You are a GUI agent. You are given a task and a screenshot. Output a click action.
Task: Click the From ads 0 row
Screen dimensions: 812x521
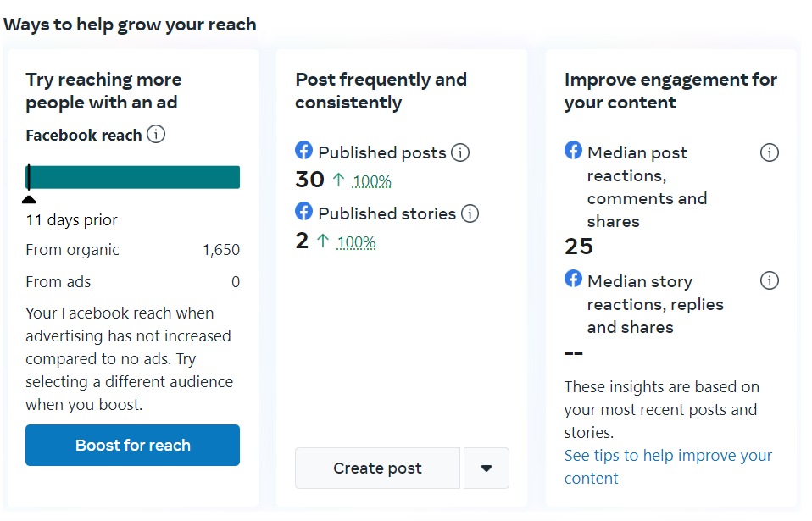point(132,282)
